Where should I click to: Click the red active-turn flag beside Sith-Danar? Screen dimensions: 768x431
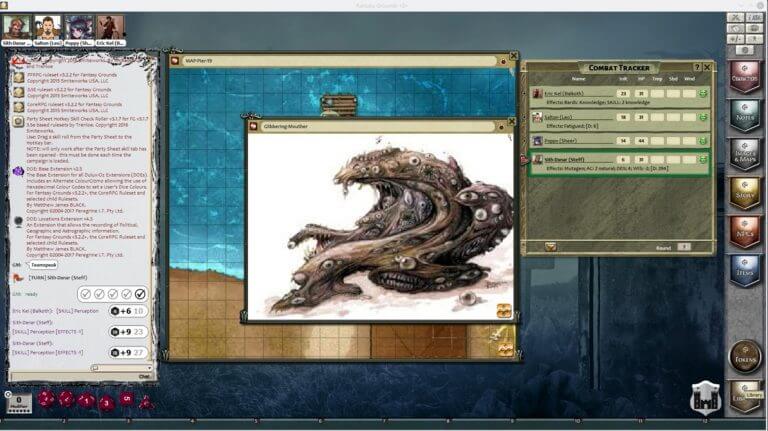point(525,159)
